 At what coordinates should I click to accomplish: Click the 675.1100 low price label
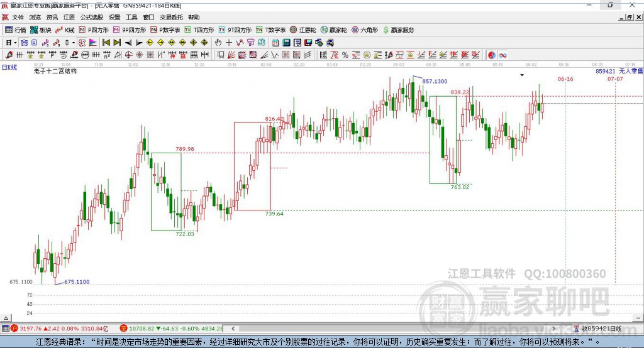click(x=77, y=281)
